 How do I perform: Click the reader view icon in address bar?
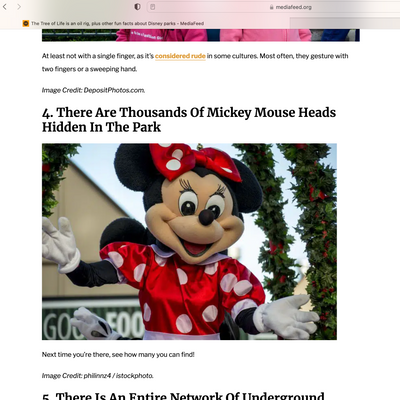click(x=153, y=7)
